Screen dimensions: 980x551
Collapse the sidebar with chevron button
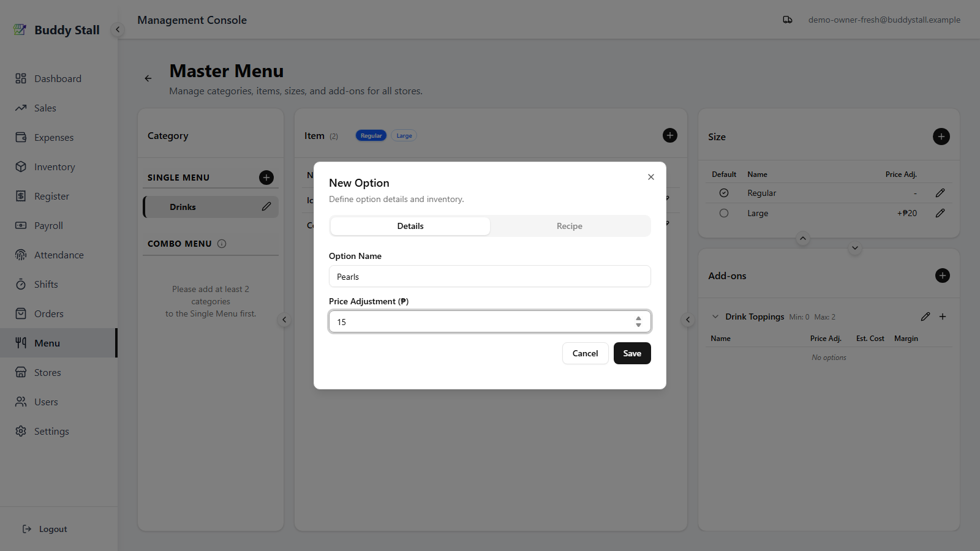tap(118, 29)
